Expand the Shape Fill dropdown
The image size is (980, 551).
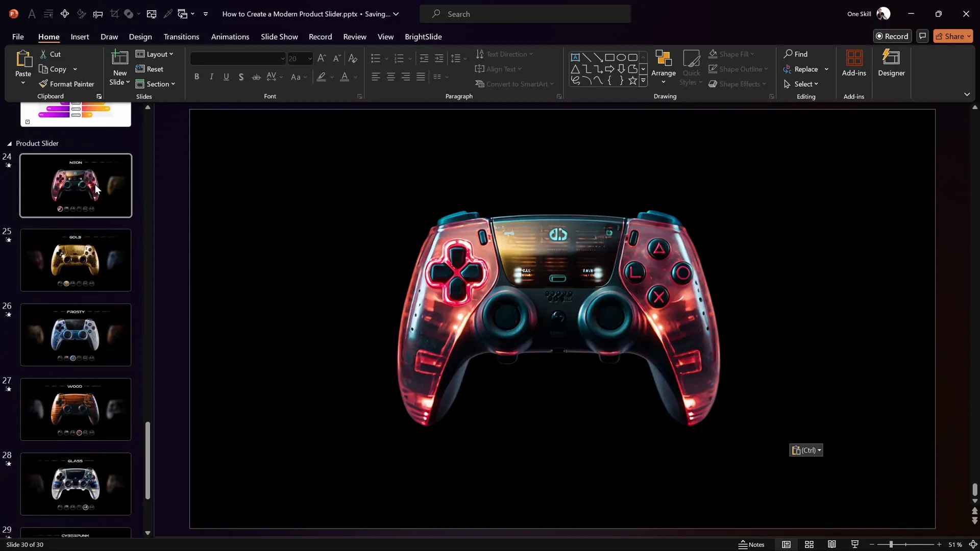pyautogui.click(x=752, y=54)
